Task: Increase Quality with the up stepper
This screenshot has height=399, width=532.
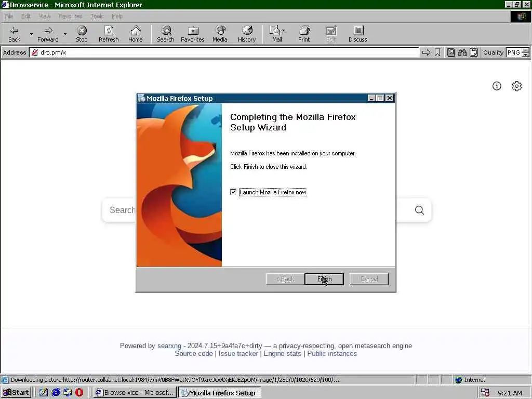Action: coord(526,50)
